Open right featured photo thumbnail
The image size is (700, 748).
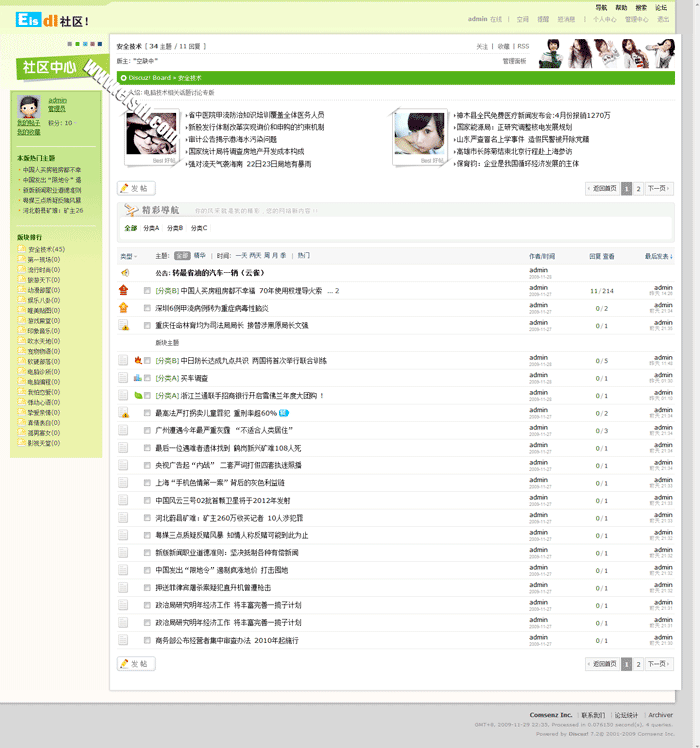coord(419,134)
